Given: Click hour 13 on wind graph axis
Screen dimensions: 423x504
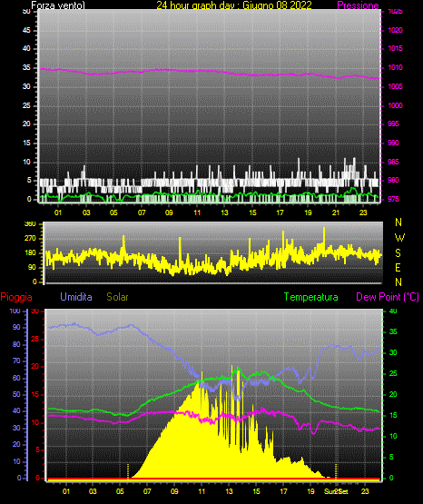Looking at the screenshot, I should (x=224, y=212).
